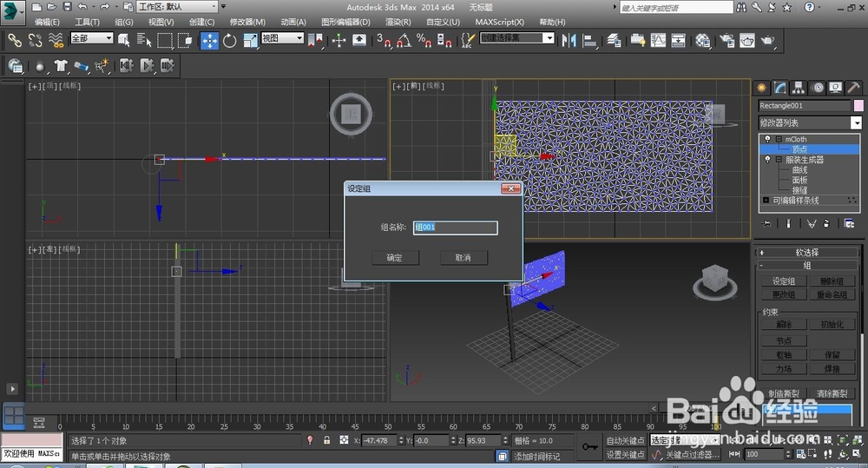Viewport: 868px width, 468px height.
Task: Toggle the 服装生成器 modifier lightbulb visibility
Action: [x=767, y=160]
